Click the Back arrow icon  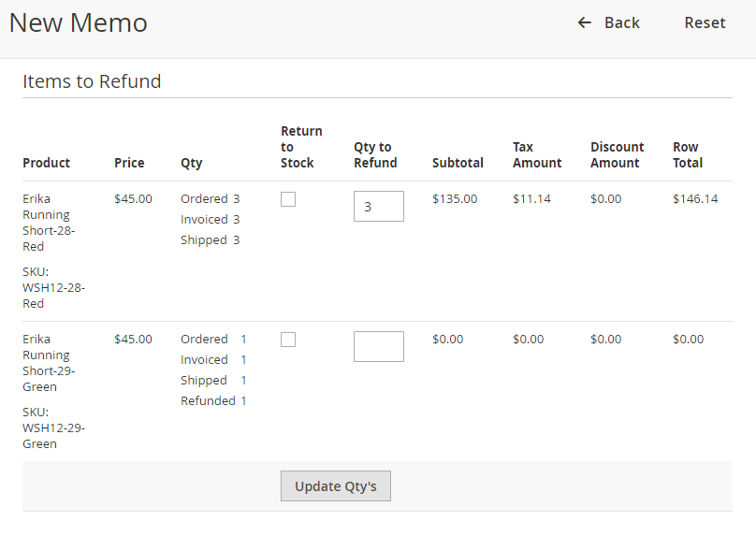pos(585,22)
